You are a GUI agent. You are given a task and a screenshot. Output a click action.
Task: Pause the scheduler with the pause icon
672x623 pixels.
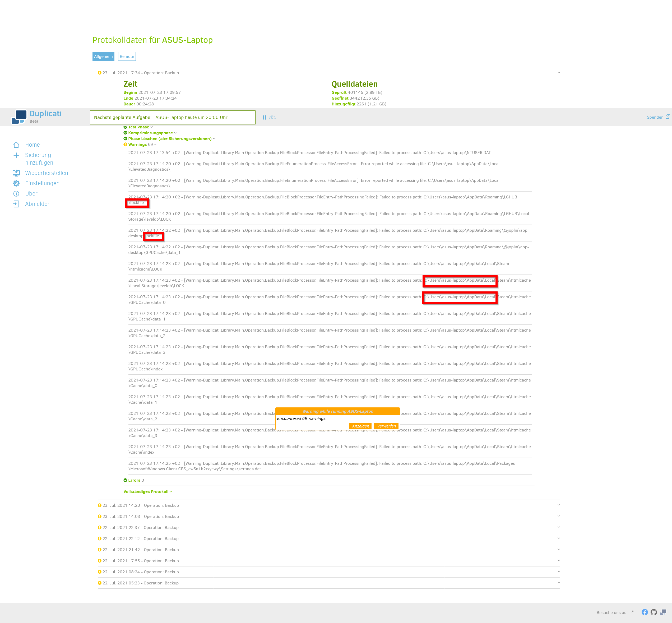point(264,117)
